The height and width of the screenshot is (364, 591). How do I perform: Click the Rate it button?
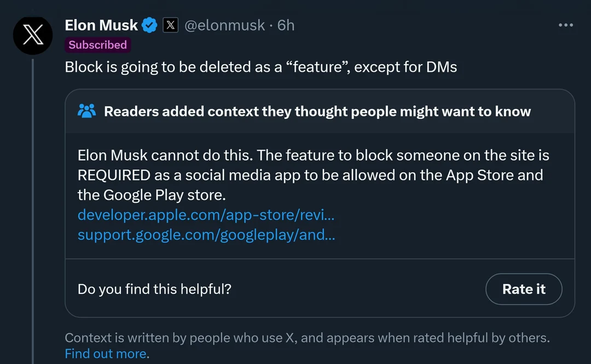tap(523, 289)
